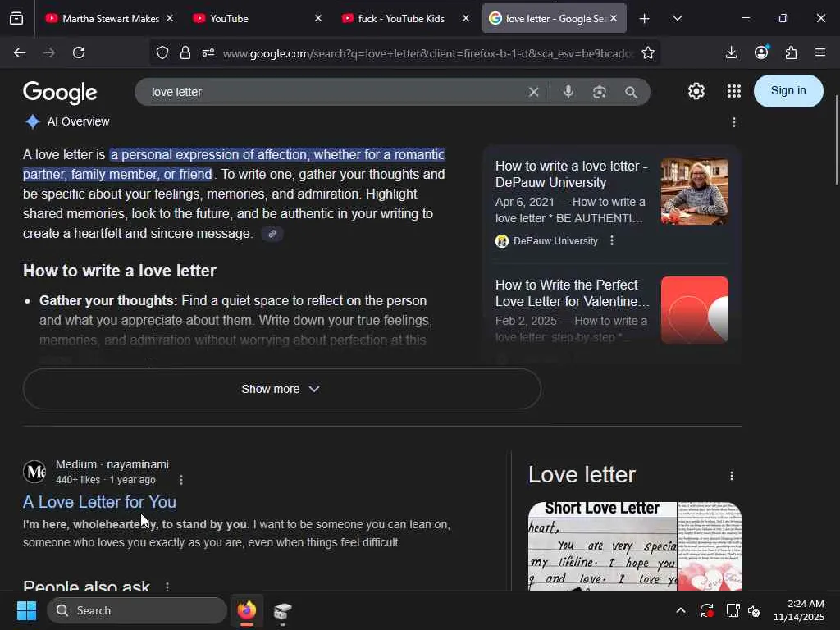Expand the list all tabs dropdown
The width and height of the screenshot is (840, 630).
678,19
